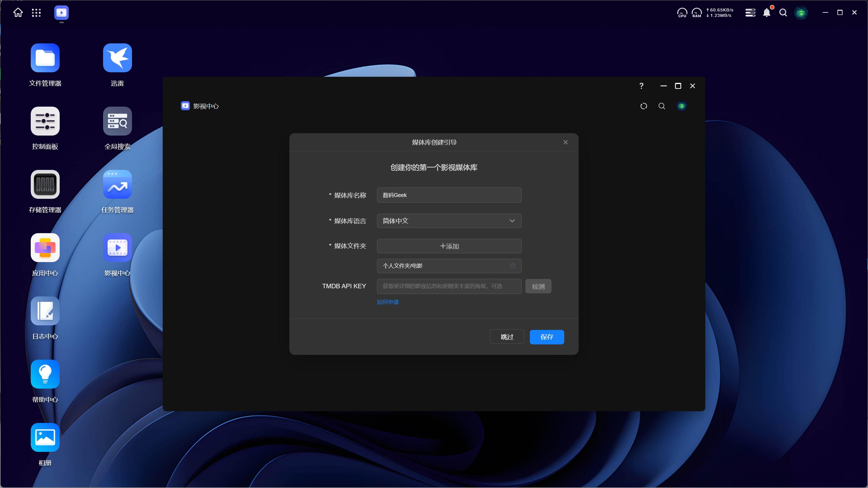Click the TMDB API KEY input field
Viewport: 868px width, 488px height.
449,286
